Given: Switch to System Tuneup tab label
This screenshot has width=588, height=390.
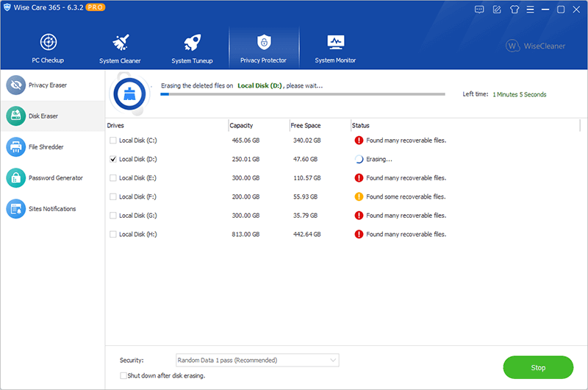Looking at the screenshot, I should click(x=192, y=61).
